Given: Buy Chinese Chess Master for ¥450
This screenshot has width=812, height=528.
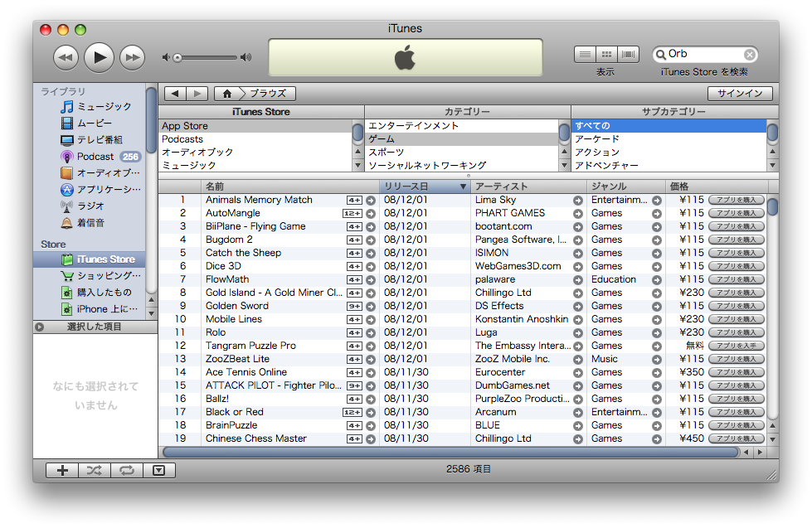Looking at the screenshot, I should click(x=737, y=438).
